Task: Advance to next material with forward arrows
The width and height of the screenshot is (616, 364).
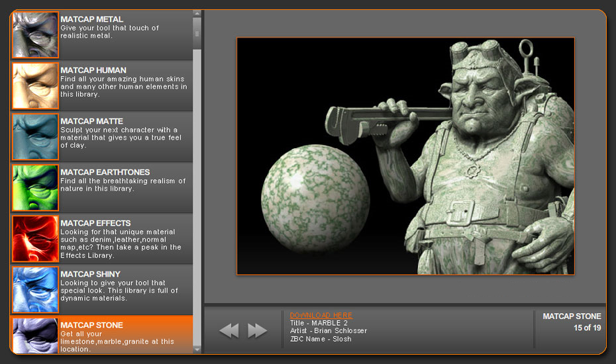Action: (257, 330)
